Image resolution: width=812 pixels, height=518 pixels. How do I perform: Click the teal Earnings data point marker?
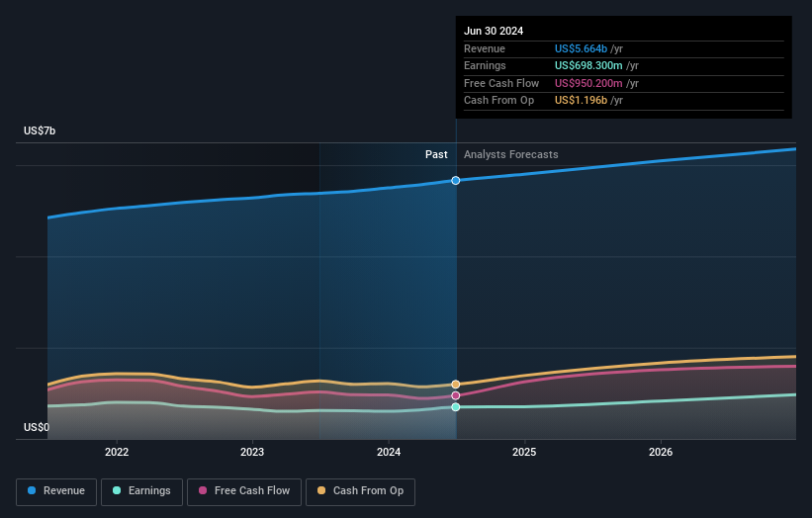456,407
